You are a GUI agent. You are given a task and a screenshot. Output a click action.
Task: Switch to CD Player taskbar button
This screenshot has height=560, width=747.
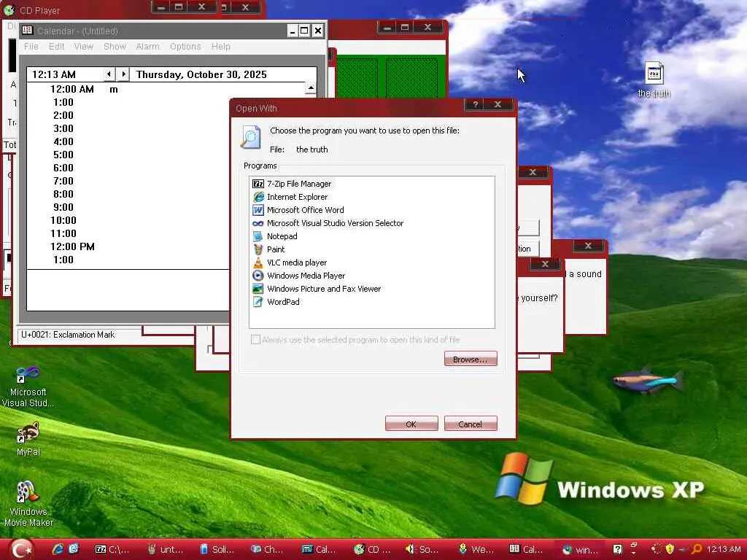tap(373, 549)
